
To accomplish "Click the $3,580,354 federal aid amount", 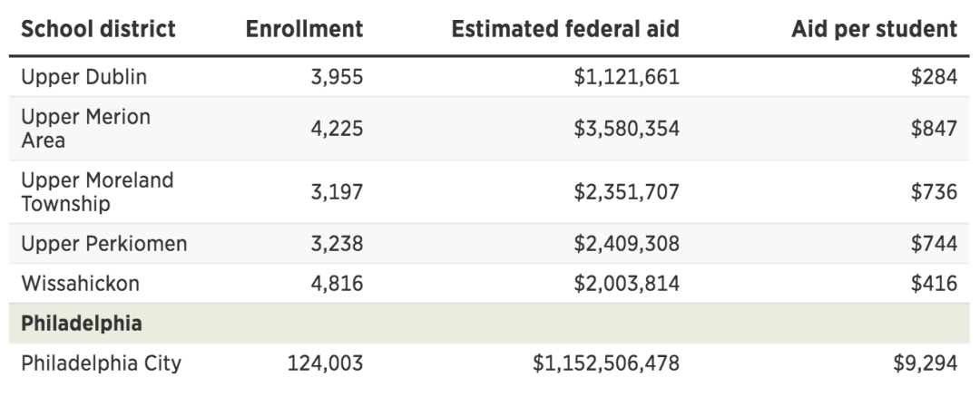I will [x=626, y=130].
